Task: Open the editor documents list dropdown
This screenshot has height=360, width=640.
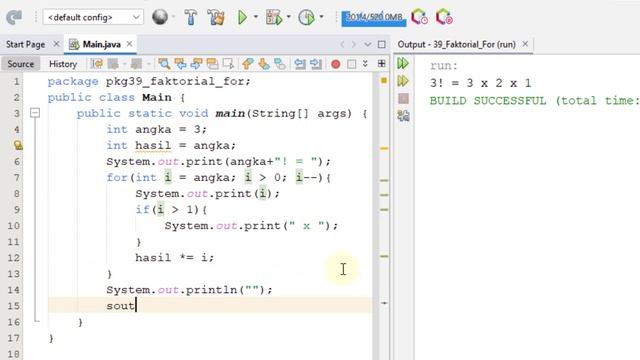Action: [x=367, y=44]
